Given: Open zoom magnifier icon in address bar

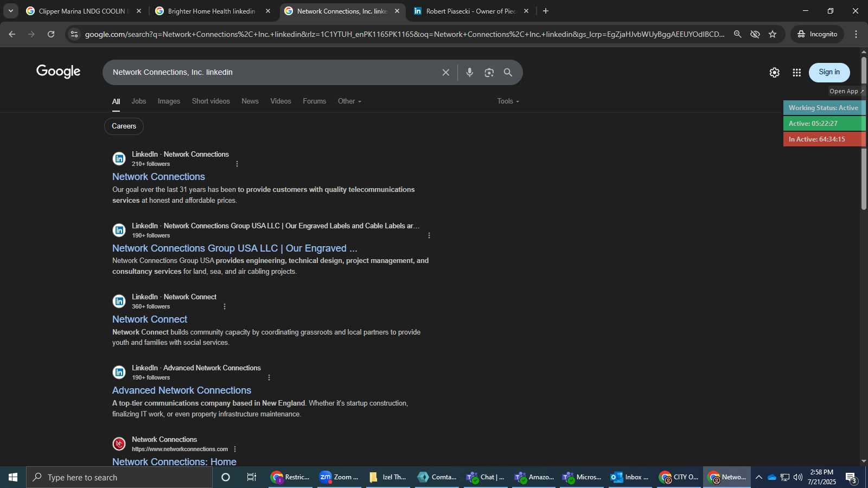Looking at the screenshot, I should pyautogui.click(x=737, y=34).
